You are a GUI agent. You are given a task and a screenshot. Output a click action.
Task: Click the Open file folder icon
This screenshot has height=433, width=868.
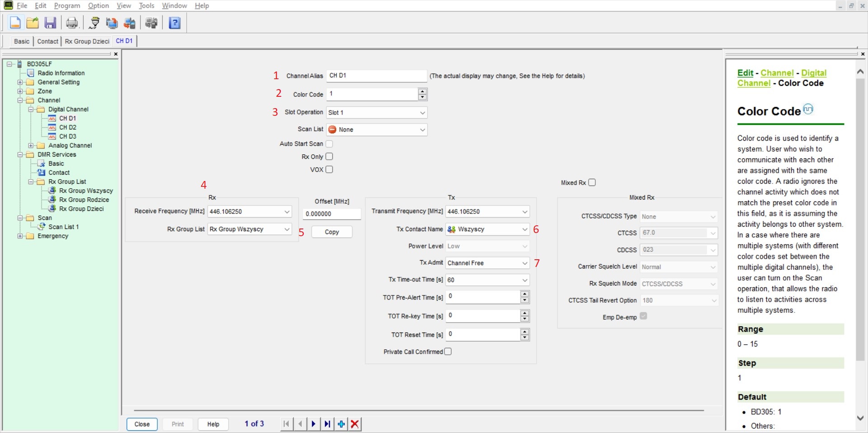(x=33, y=23)
